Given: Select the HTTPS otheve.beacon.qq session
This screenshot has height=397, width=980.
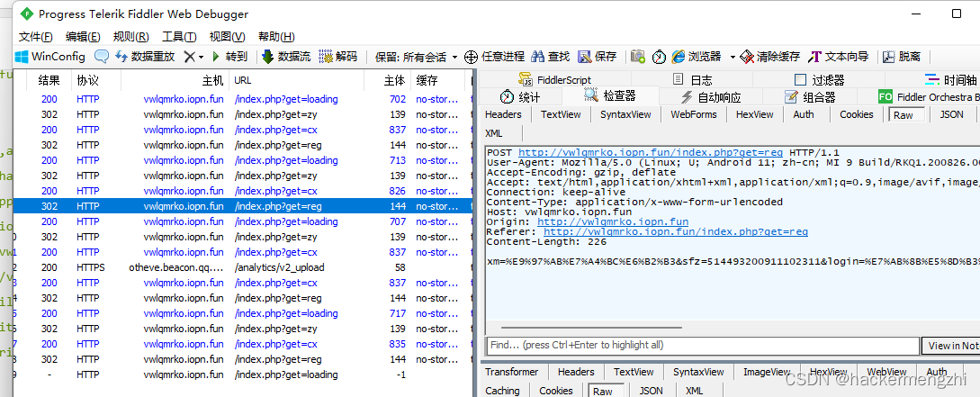Looking at the screenshot, I should coord(242,267).
